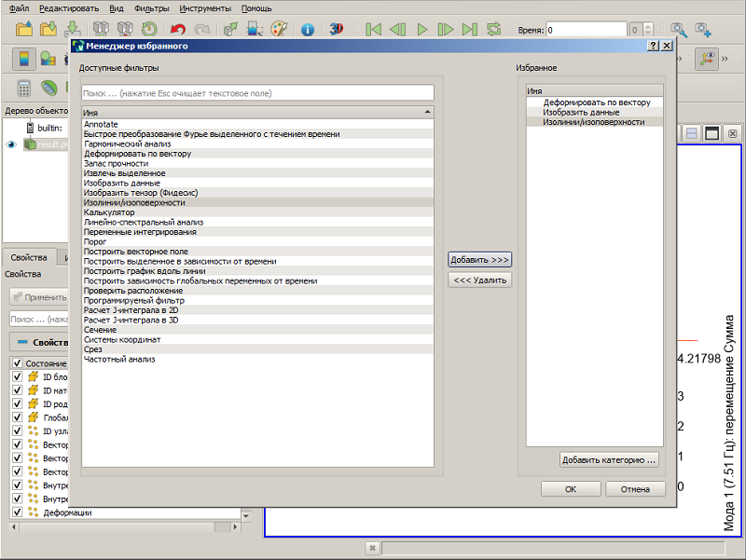Jump to the first frame
This screenshot has width=746, height=560.
(374, 30)
